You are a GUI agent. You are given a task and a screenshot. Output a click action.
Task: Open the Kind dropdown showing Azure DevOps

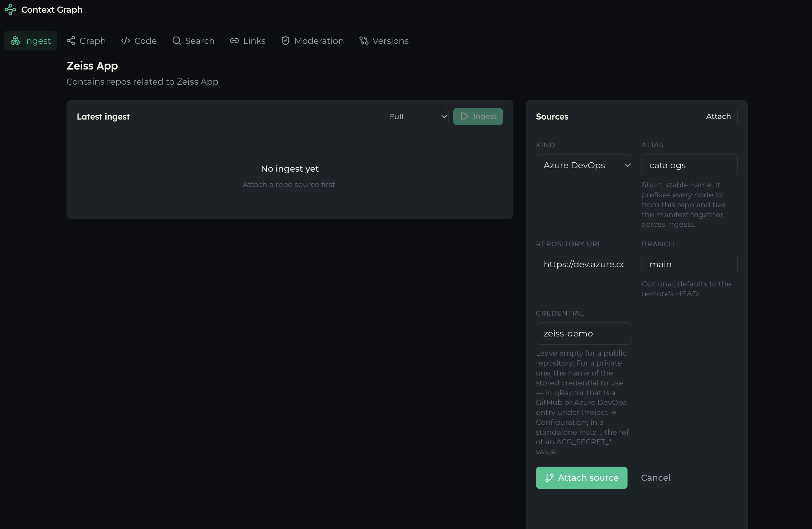pyautogui.click(x=584, y=165)
